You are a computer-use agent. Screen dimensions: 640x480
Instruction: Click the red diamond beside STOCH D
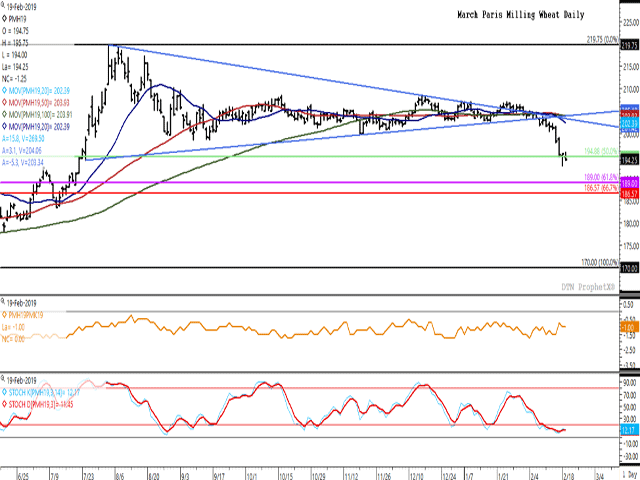coord(4,404)
